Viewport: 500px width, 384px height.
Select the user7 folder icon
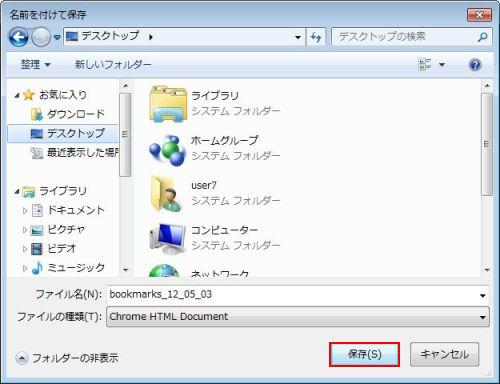tap(167, 194)
